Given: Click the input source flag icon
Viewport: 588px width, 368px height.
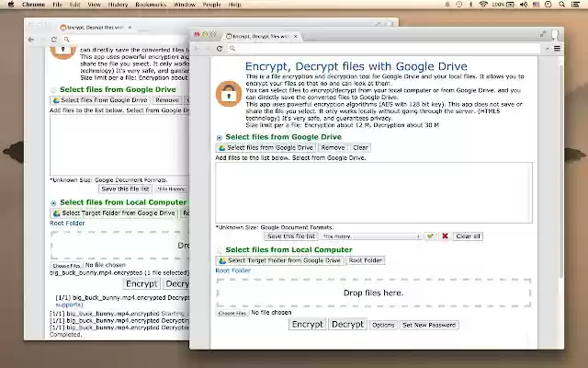Looking at the screenshot, I should 536,5.
